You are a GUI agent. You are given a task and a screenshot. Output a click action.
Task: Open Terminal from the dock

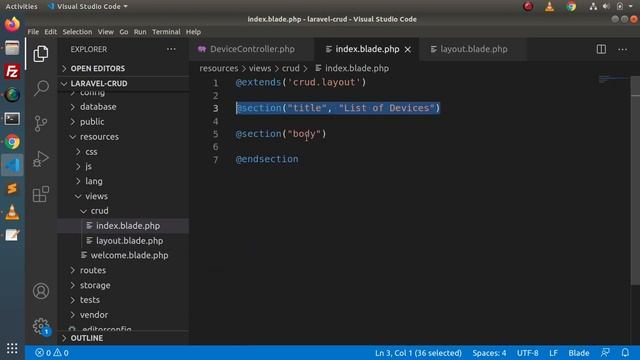pyautogui.click(x=12, y=119)
